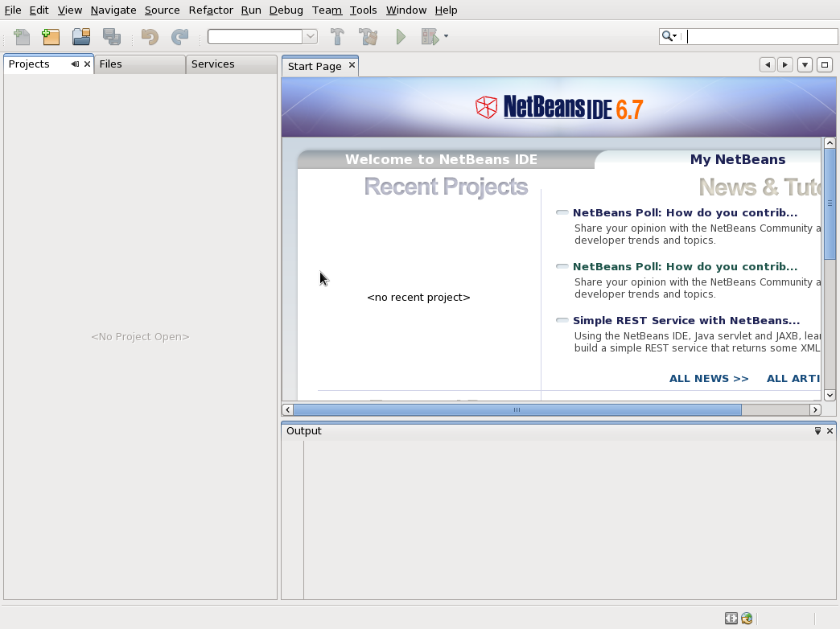The image size is (840, 629).
Task: Click the Redo arrow icon
Action: coord(179,36)
